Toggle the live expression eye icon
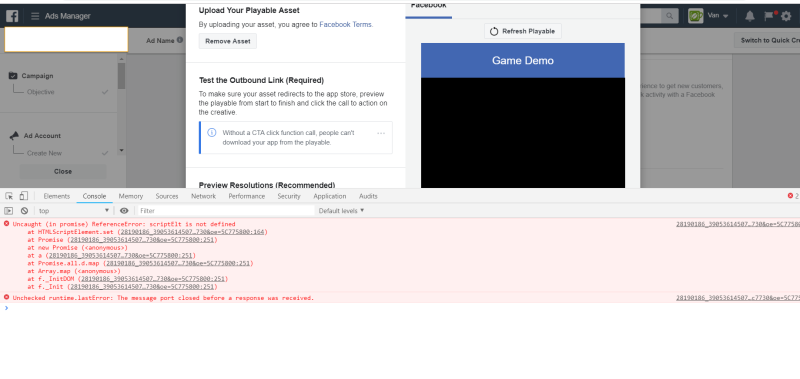Viewport: 800px width, 379px height. pyautogui.click(x=124, y=211)
